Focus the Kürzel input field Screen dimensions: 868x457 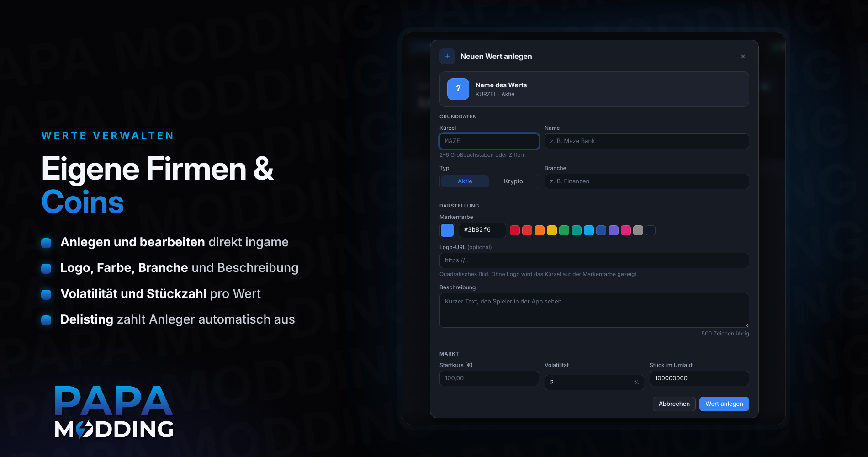[x=489, y=141]
